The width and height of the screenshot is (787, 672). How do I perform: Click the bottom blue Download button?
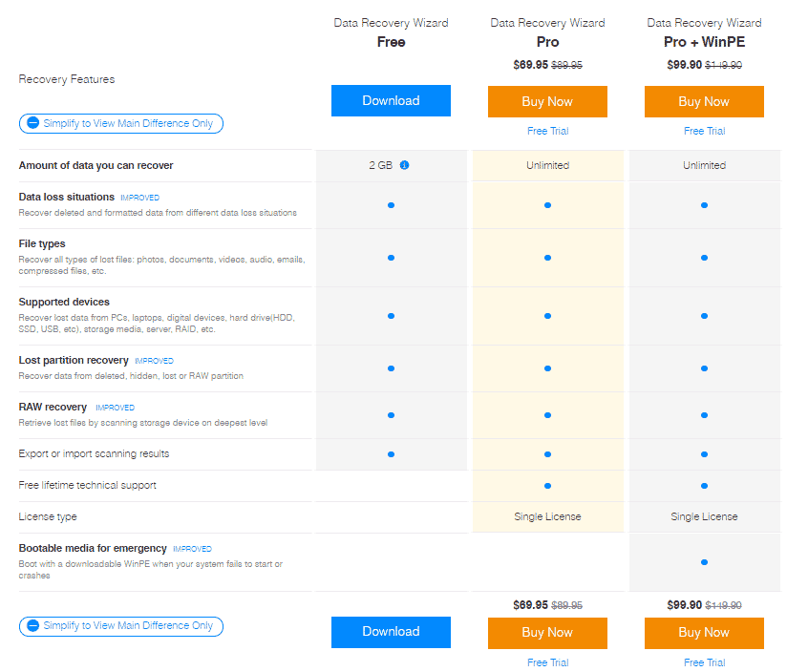[391, 632]
